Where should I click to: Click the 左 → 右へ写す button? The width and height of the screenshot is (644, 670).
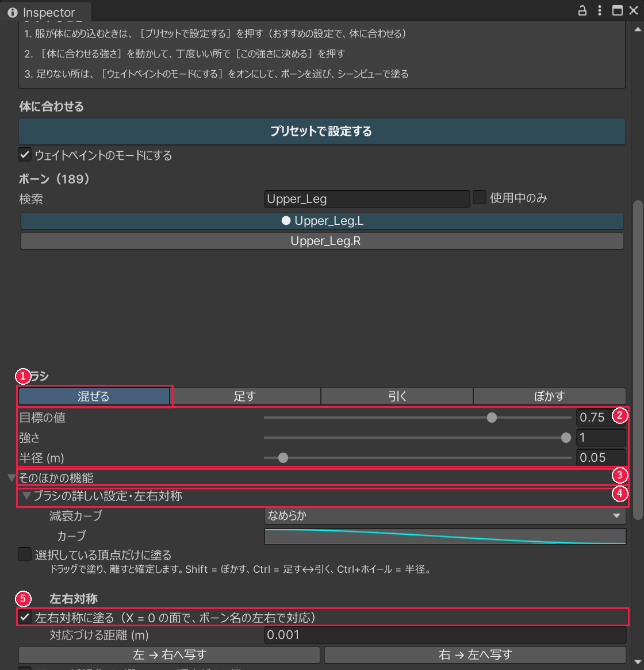click(169, 654)
